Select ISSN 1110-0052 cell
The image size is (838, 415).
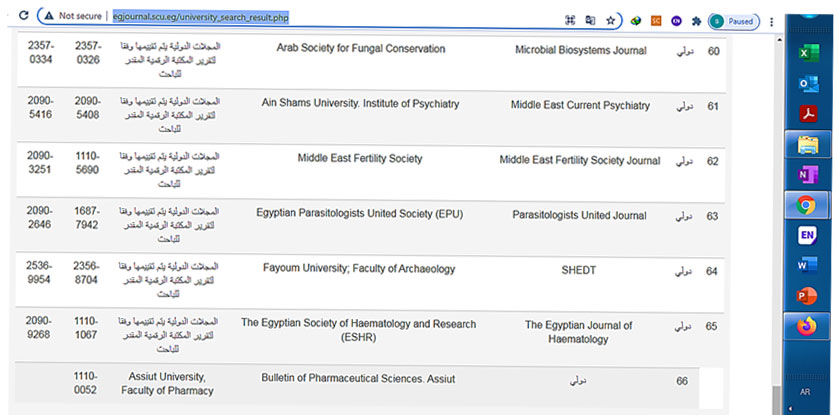pyautogui.click(x=86, y=383)
